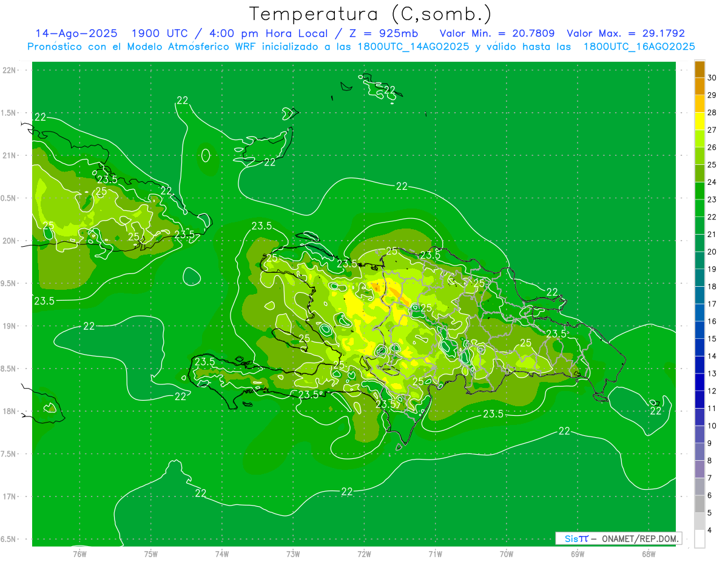Click the '1900 UTC' time text
This screenshot has height=562, width=728.
(161, 33)
